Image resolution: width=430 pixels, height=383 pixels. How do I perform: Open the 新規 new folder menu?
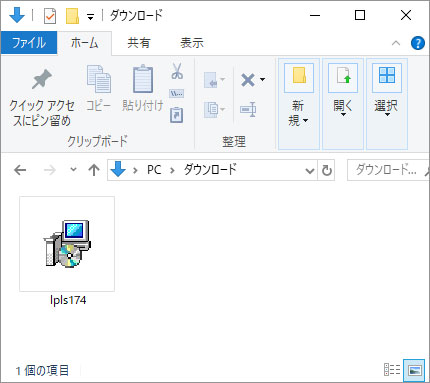click(299, 104)
